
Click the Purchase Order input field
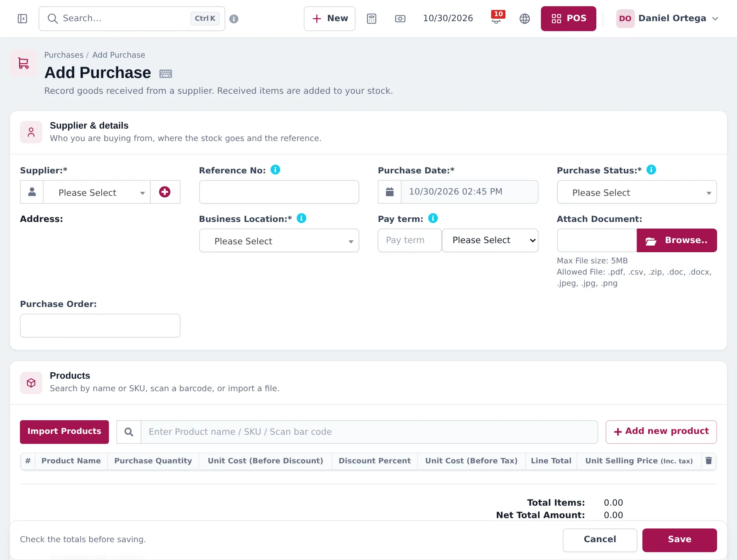coord(100,326)
